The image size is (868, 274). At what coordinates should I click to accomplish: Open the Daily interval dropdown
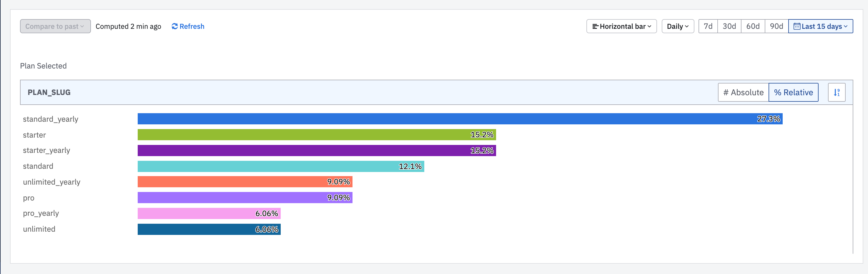[x=677, y=26]
